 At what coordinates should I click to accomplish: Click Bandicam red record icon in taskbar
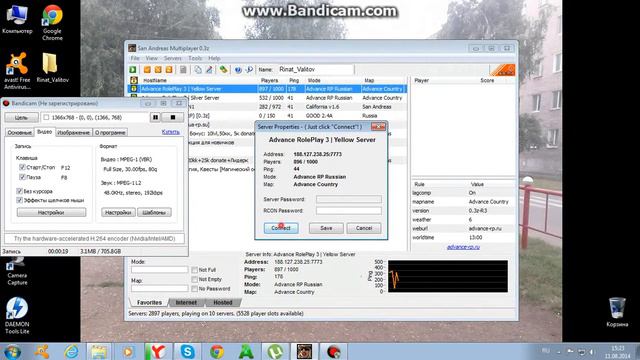click(333, 351)
